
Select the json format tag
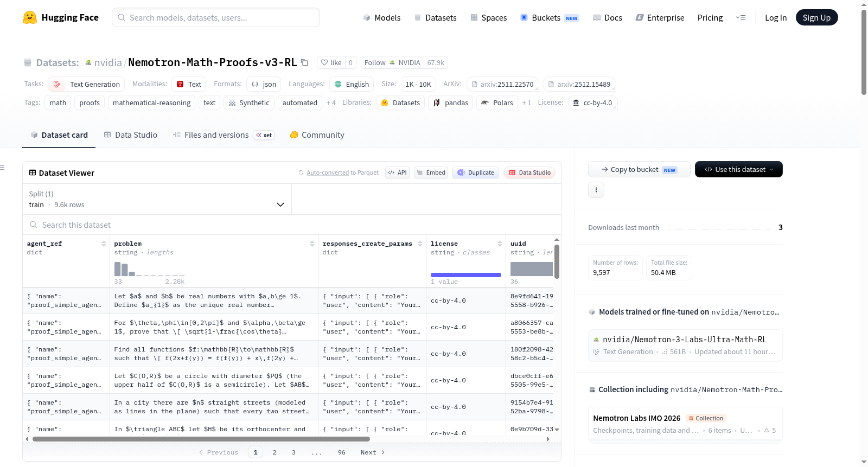264,84
